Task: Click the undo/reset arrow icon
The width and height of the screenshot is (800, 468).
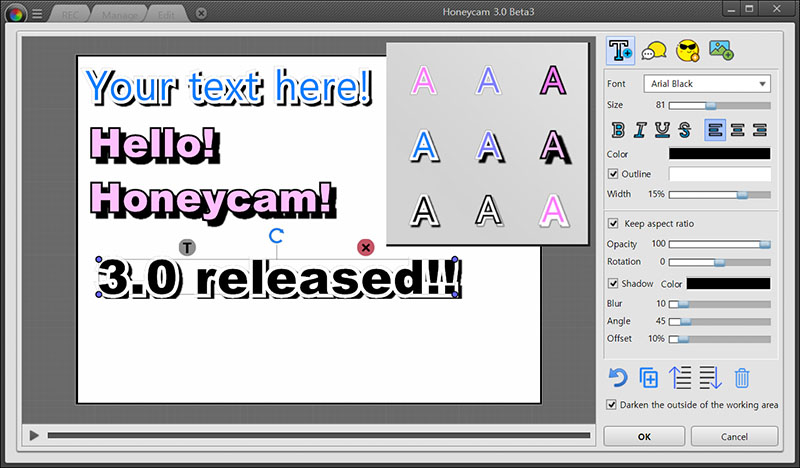Action: tap(617, 378)
